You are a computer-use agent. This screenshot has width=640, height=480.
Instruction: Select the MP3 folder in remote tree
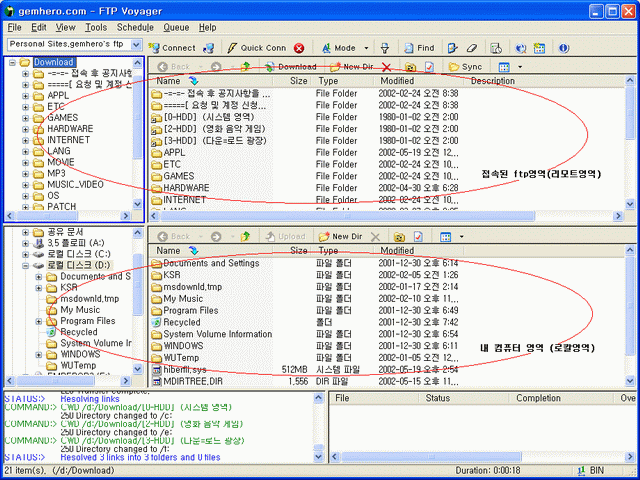56,174
